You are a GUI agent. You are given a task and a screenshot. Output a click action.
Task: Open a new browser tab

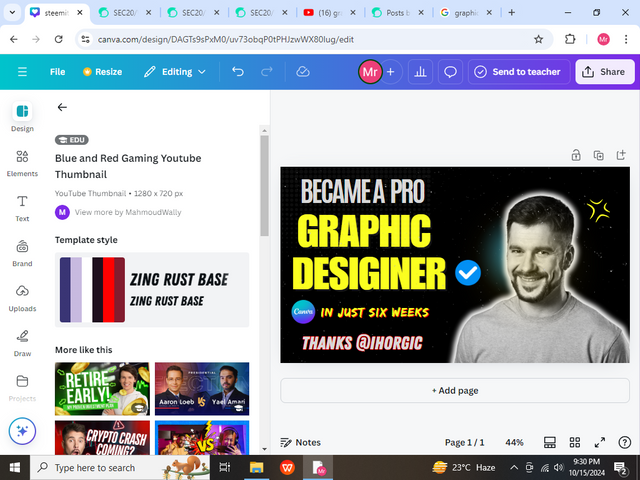click(x=511, y=13)
